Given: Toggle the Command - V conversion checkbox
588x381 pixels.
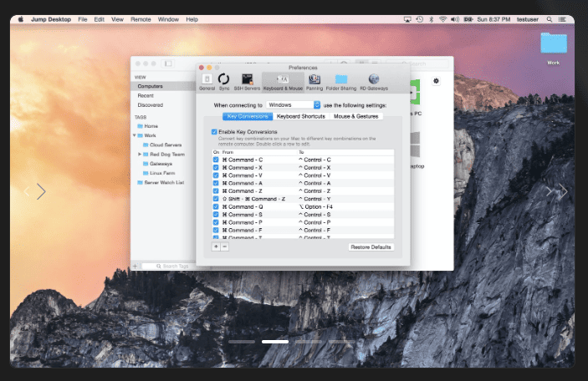Looking at the screenshot, I should 216,175.
